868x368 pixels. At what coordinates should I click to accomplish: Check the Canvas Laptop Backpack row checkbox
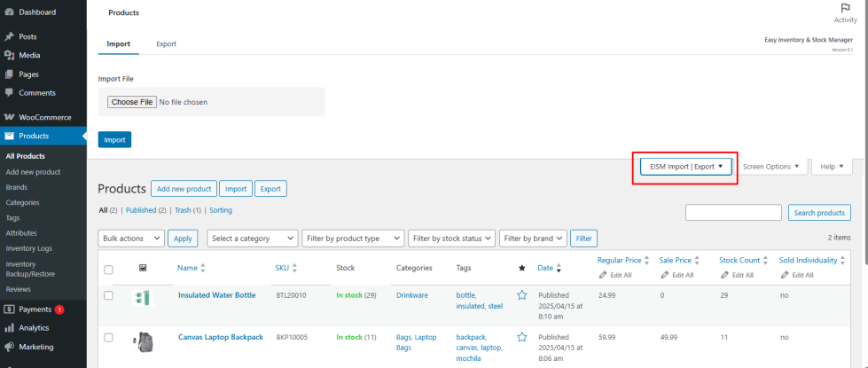(109, 338)
